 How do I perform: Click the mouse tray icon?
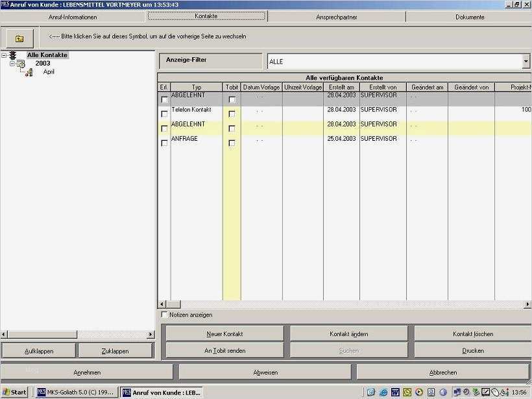click(x=496, y=393)
